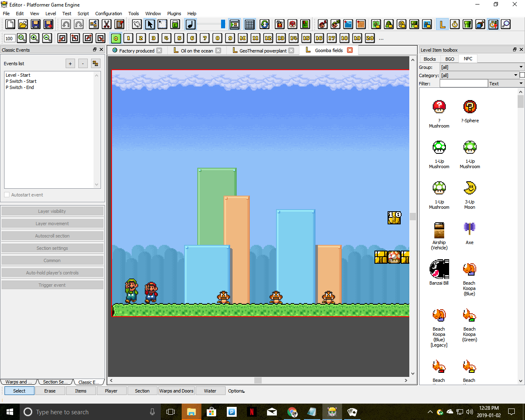Cut the selection with the scissors icon
The width and height of the screenshot is (525, 420).
point(107,24)
